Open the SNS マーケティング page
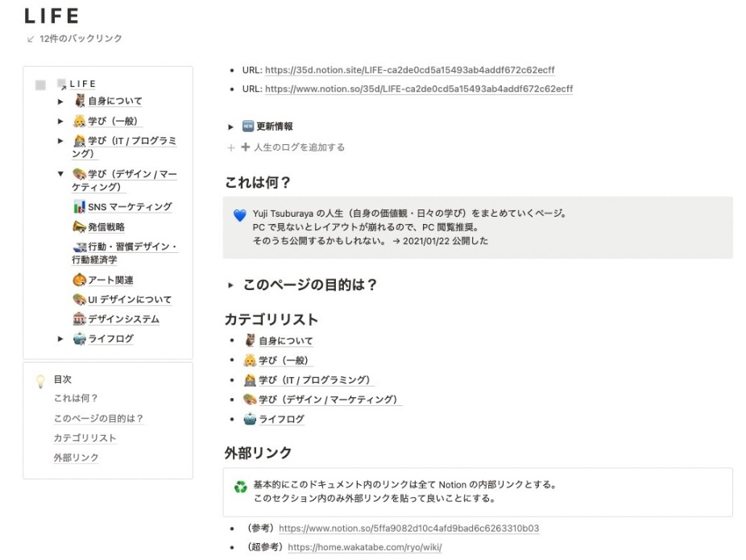 click(x=130, y=207)
